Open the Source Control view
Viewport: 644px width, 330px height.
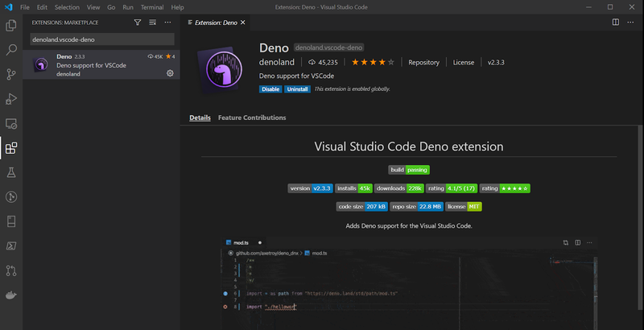click(x=11, y=74)
